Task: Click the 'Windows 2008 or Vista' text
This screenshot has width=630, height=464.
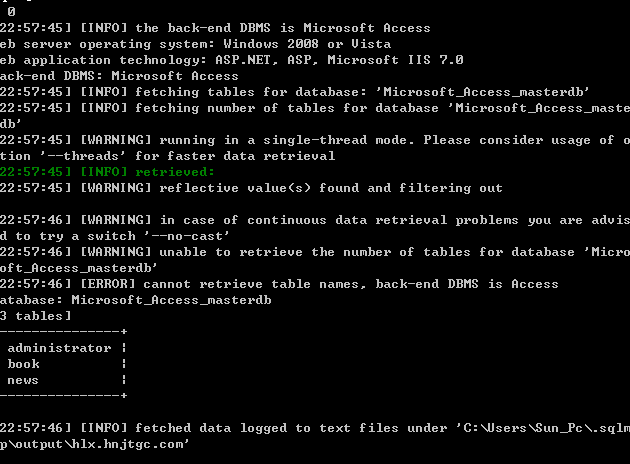Action: [307, 44]
